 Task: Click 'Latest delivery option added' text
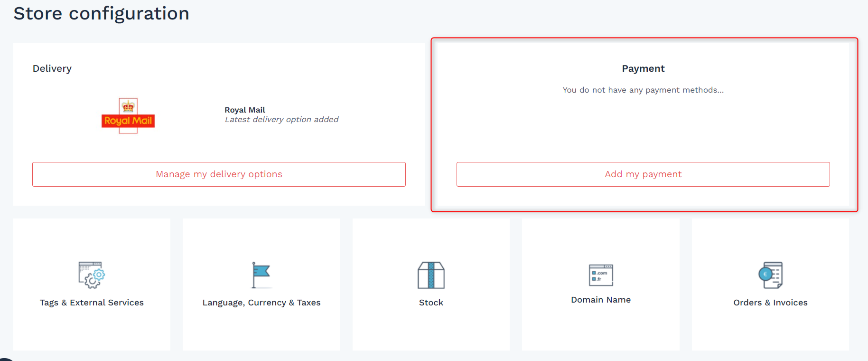point(281,120)
